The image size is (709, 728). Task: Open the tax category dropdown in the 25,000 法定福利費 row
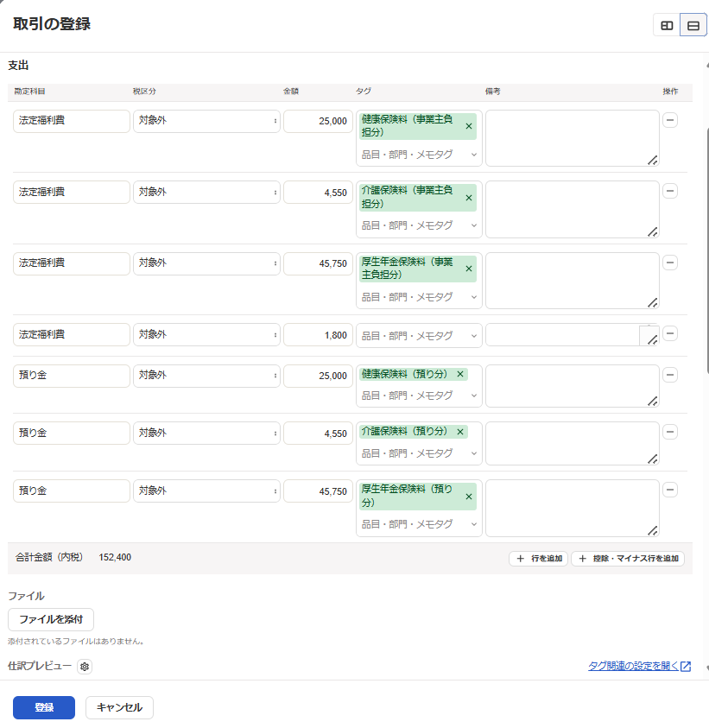tap(206, 121)
